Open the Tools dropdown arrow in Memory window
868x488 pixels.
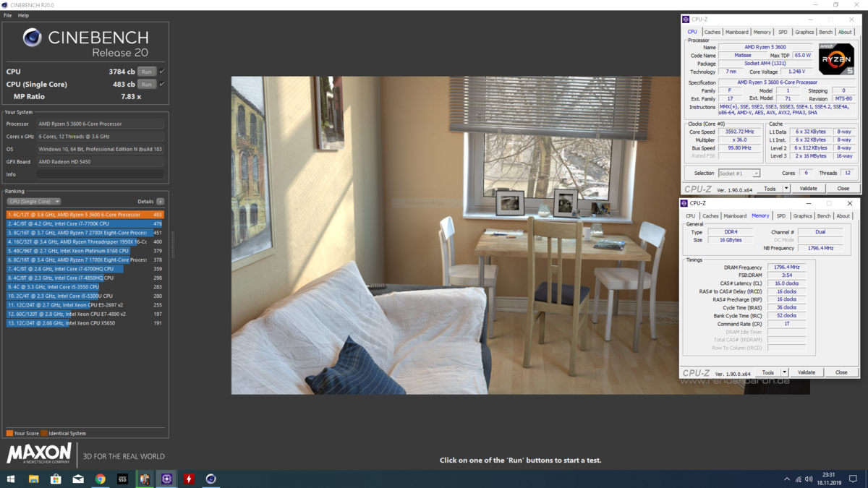tap(785, 372)
